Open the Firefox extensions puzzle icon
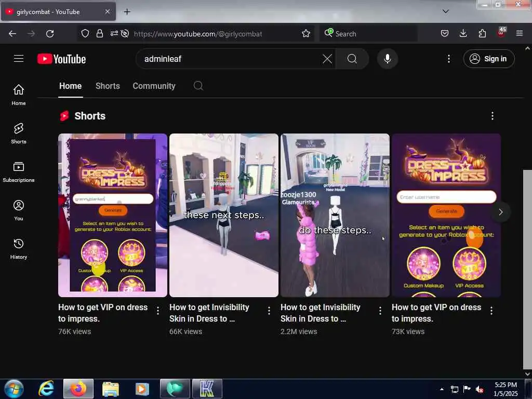 (482, 34)
